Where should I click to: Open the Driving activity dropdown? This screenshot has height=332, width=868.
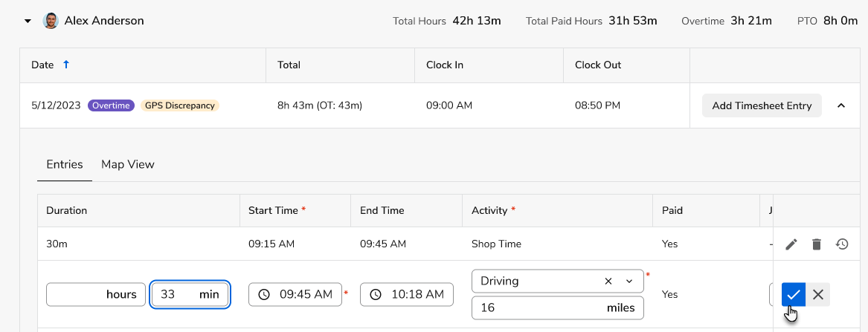coord(629,281)
